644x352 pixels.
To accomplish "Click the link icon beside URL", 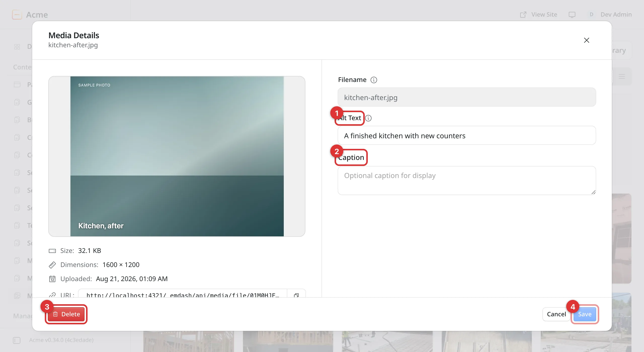I will click(x=52, y=295).
